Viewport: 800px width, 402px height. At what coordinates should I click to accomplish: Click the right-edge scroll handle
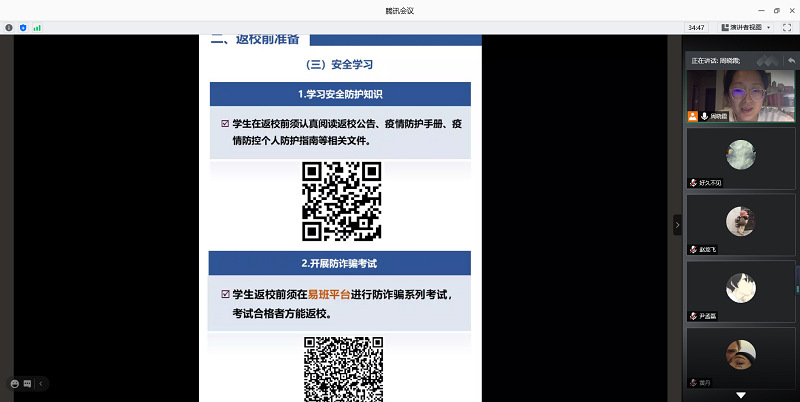(797, 280)
